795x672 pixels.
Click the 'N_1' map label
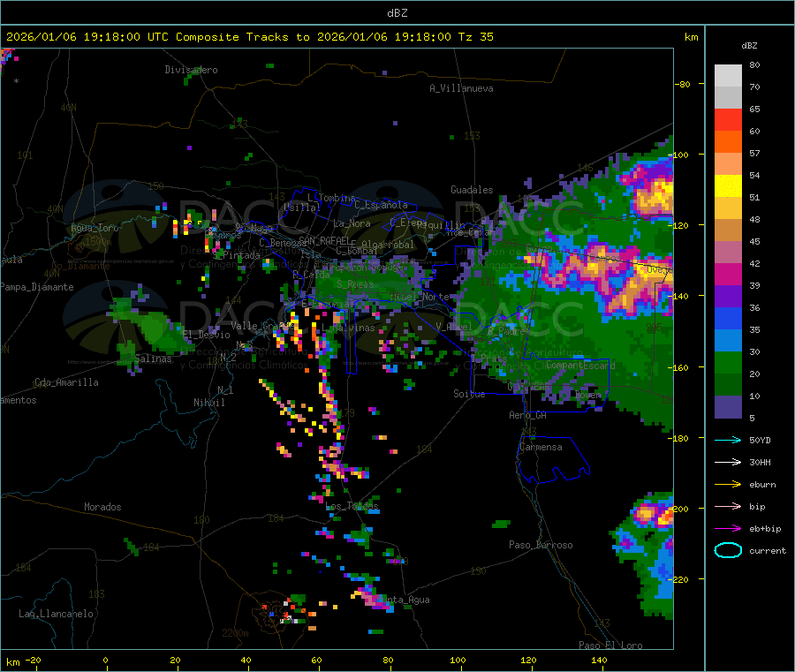coord(225,390)
